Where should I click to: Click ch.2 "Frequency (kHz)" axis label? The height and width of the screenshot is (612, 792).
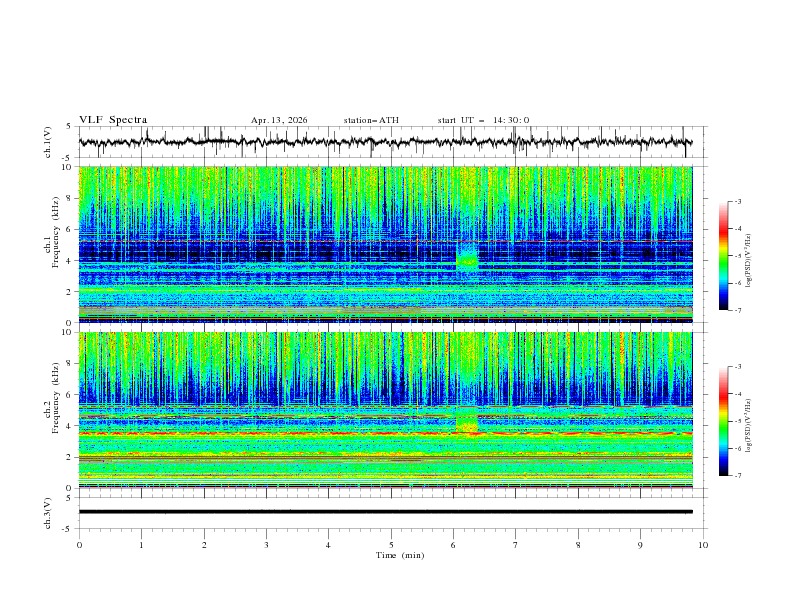point(55,397)
